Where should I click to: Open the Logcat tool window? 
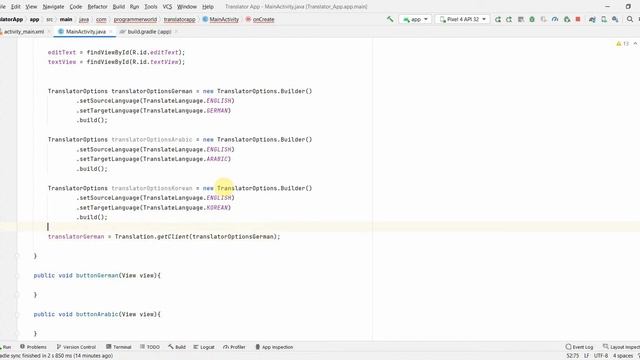[204, 347]
